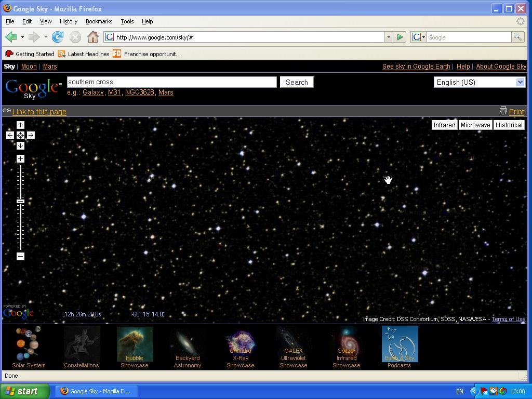The image size is (532, 399).
Task: Open the Bookmarks menu
Action: [x=99, y=21]
